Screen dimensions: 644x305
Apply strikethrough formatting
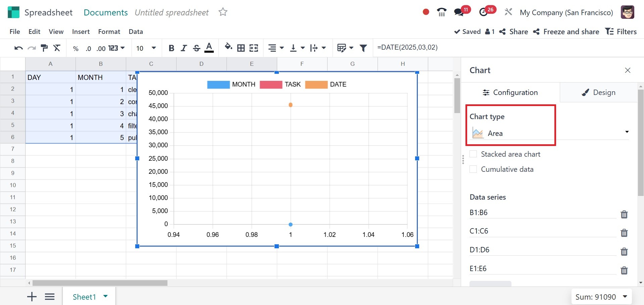tap(197, 48)
